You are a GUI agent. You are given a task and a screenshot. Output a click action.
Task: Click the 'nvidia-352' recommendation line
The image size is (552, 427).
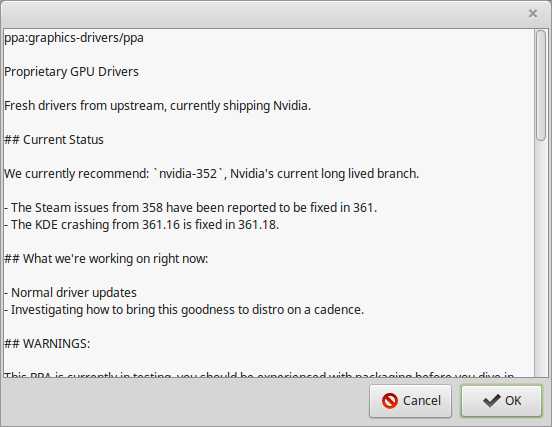pos(212,174)
